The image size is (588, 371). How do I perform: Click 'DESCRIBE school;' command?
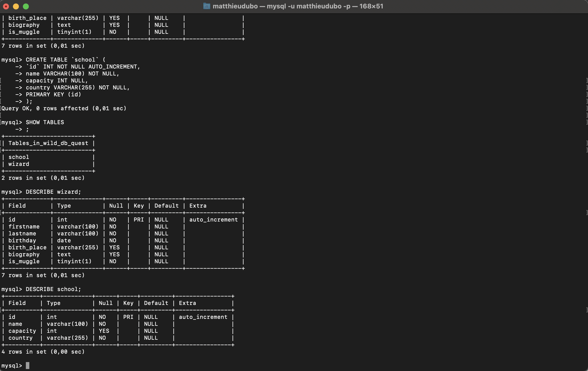tap(53, 289)
